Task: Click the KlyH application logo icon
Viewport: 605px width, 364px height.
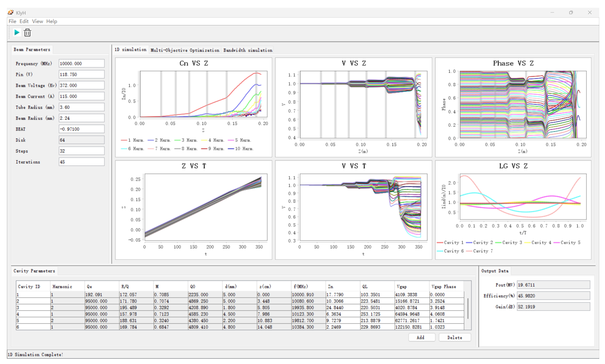Action: [11, 12]
